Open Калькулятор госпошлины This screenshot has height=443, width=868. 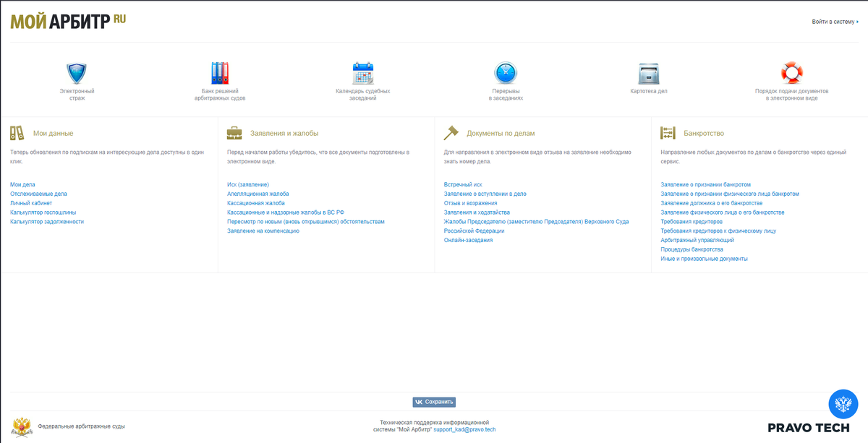43,212
